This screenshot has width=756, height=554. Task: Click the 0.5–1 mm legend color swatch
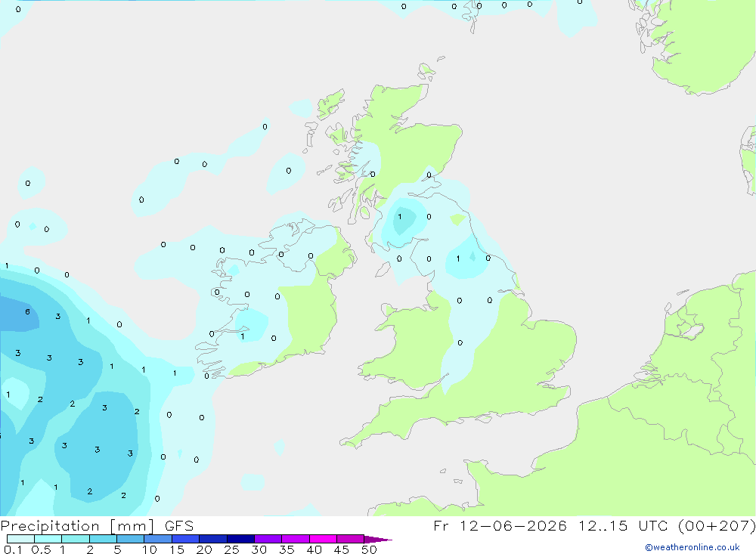click(48, 539)
